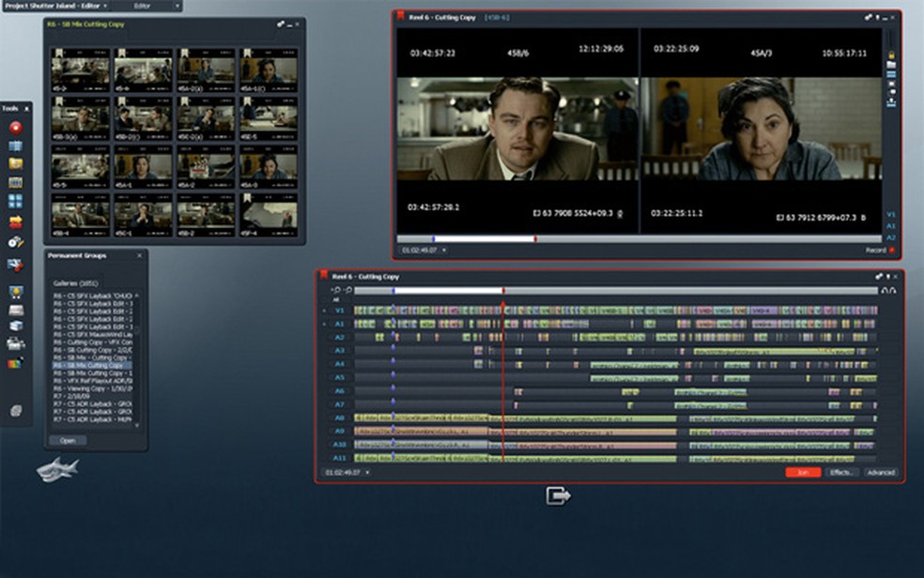Image resolution: width=924 pixels, height=578 pixels.
Task: Click the disc and pencil tool icon
Action: click(16, 242)
